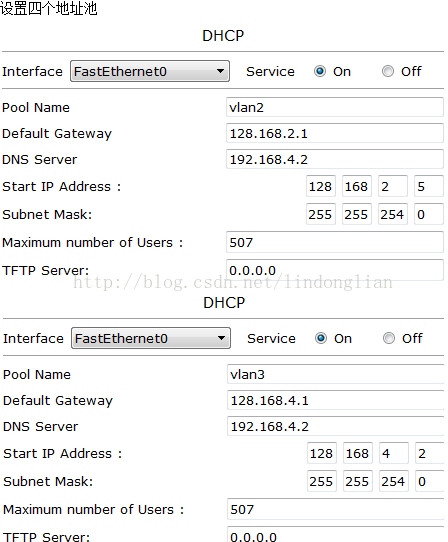Screen dimensions: 448x542
Task: Click third Start IP octet showing 4
Action: (x=394, y=453)
